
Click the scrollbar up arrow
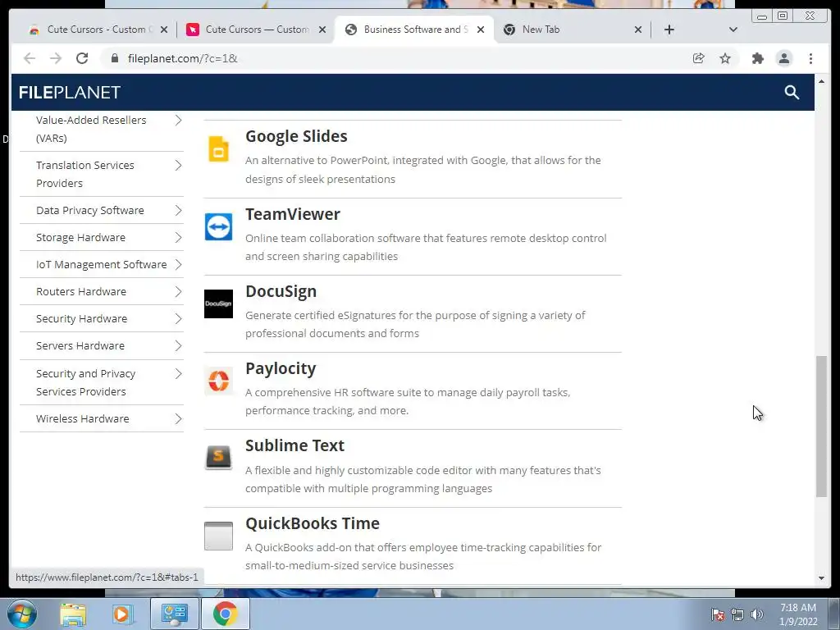point(821,81)
